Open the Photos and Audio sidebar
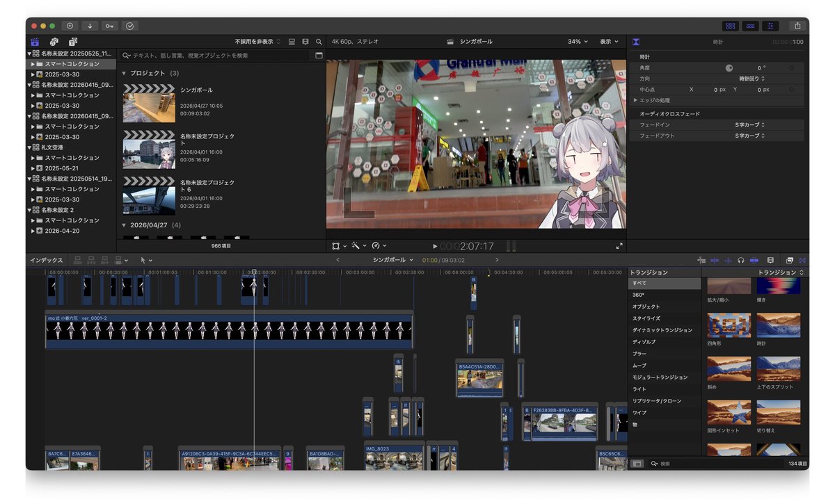Viewport: 835px width, 504px height. (54, 42)
